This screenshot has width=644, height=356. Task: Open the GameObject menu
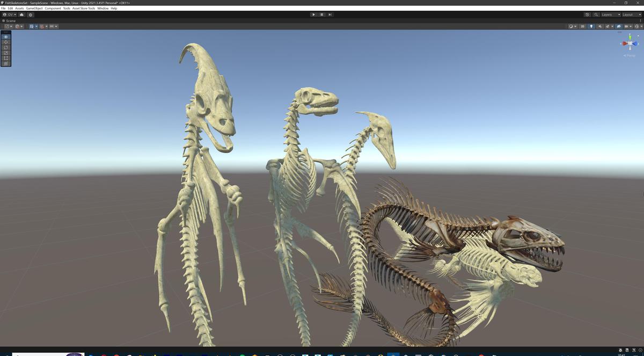point(34,8)
